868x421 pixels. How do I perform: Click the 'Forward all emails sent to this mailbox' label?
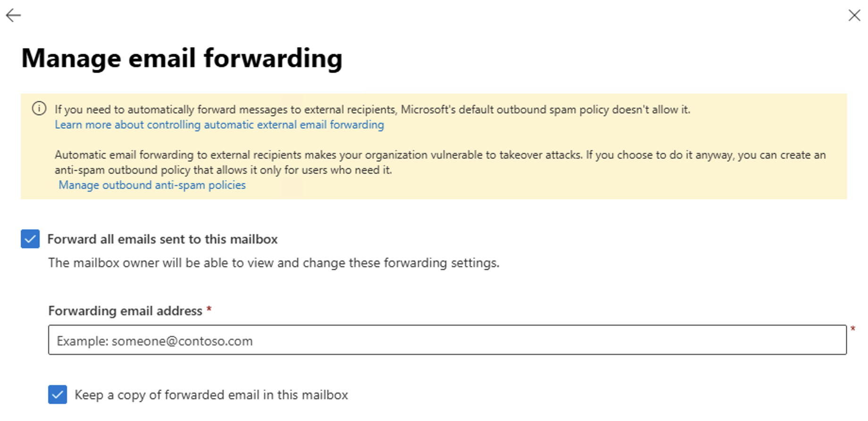[162, 239]
